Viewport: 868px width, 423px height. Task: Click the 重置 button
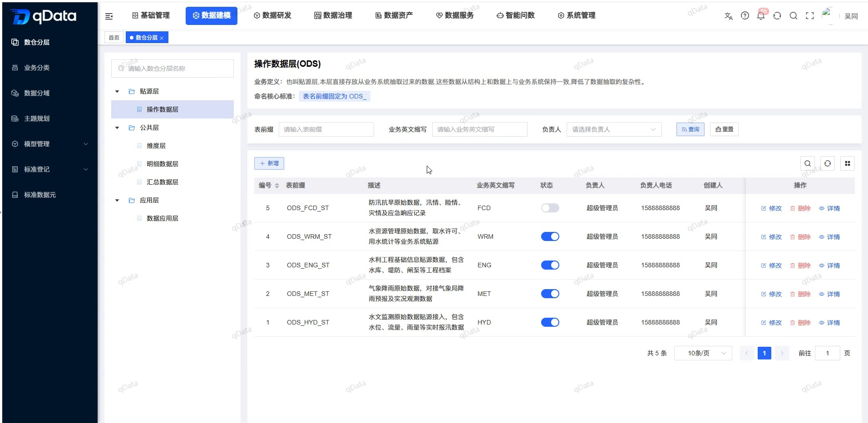click(x=724, y=129)
